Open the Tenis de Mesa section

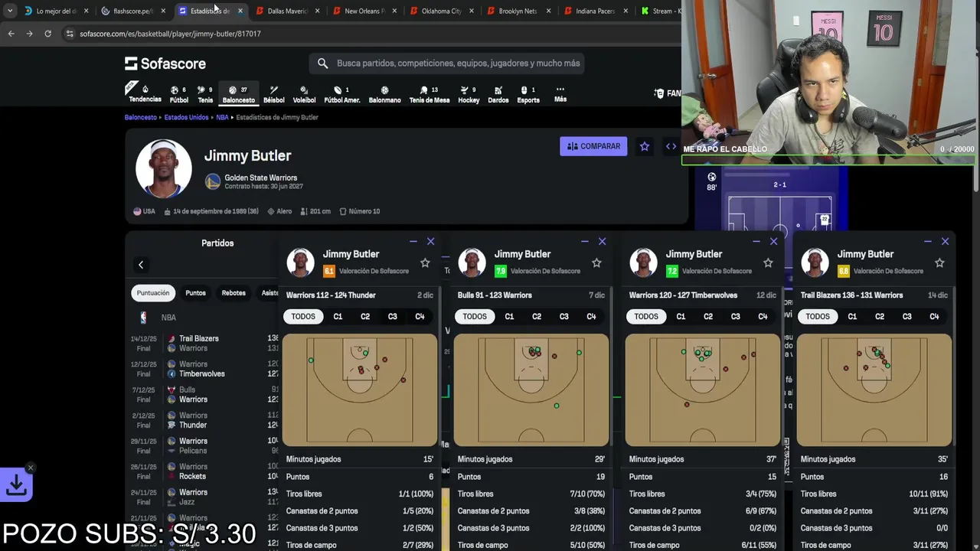429,94
